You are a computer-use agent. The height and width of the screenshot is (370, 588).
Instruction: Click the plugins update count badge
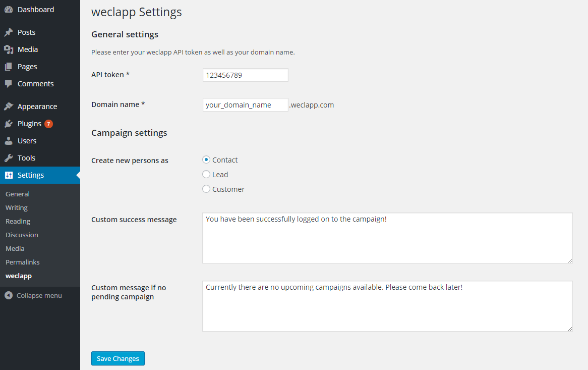[x=48, y=124]
